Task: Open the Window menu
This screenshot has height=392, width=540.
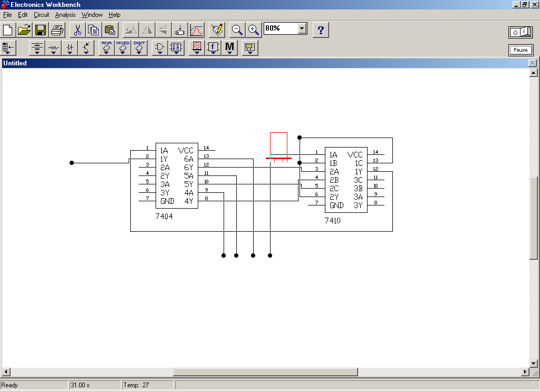Action: pyautogui.click(x=92, y=15)
